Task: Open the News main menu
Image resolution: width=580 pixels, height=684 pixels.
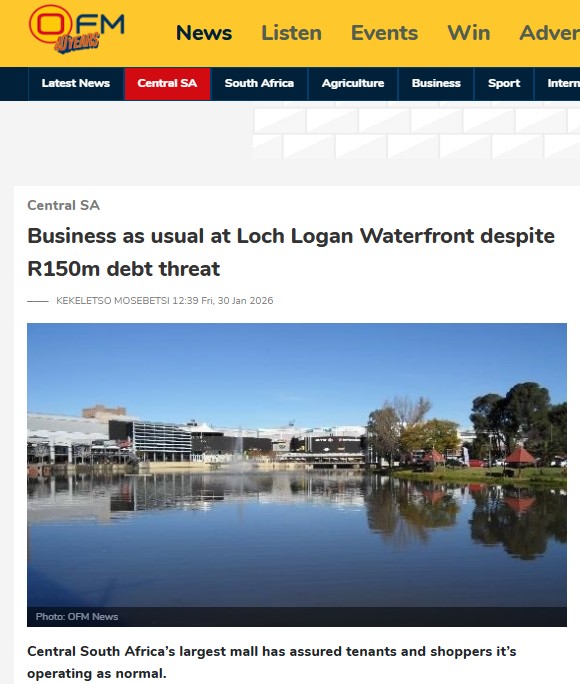Action: tap(204, 33)
